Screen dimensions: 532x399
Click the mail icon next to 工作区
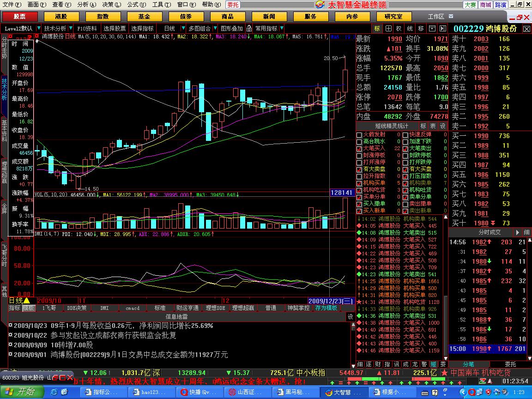[x=451, y=16]
